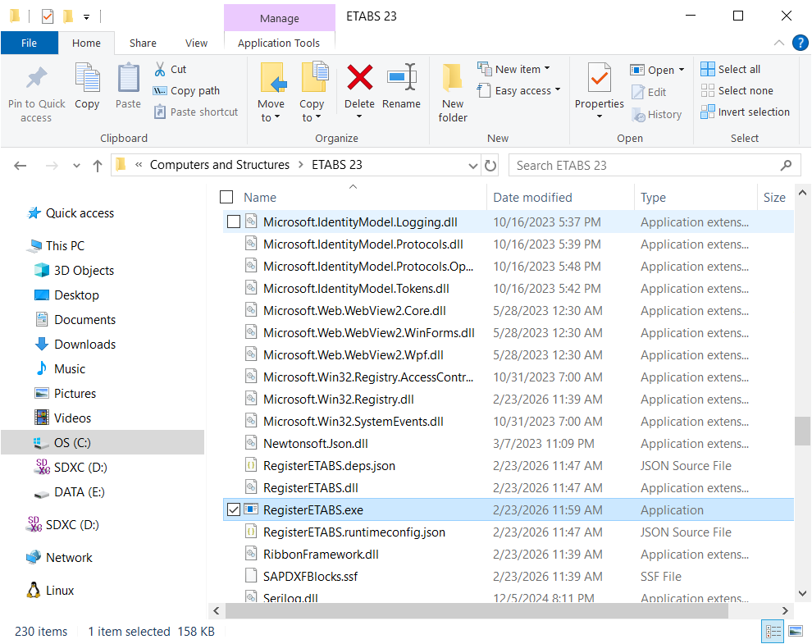The width and height of the screenshot is (812, 644).
Task: Open Linux in navigation pane
Action: tap(60, 590)
